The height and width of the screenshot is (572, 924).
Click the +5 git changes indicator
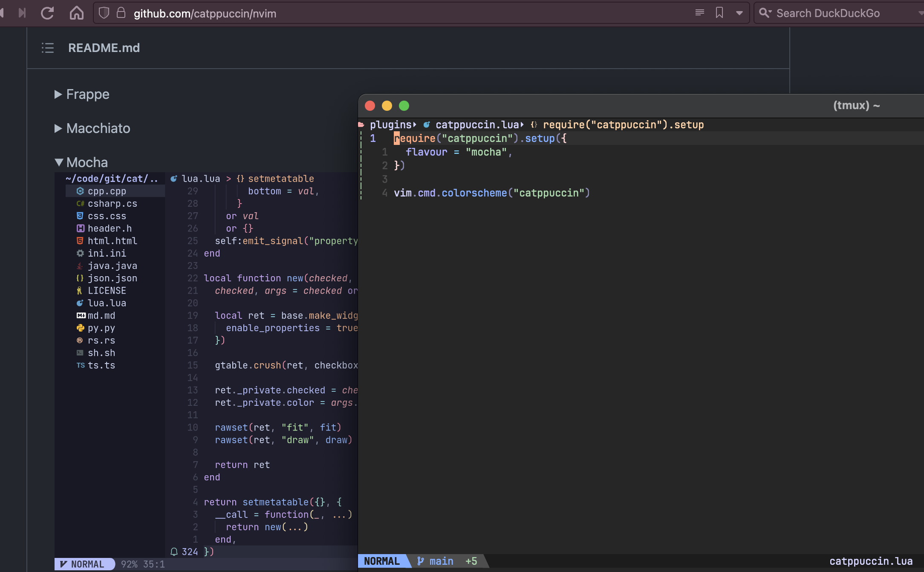471,561
